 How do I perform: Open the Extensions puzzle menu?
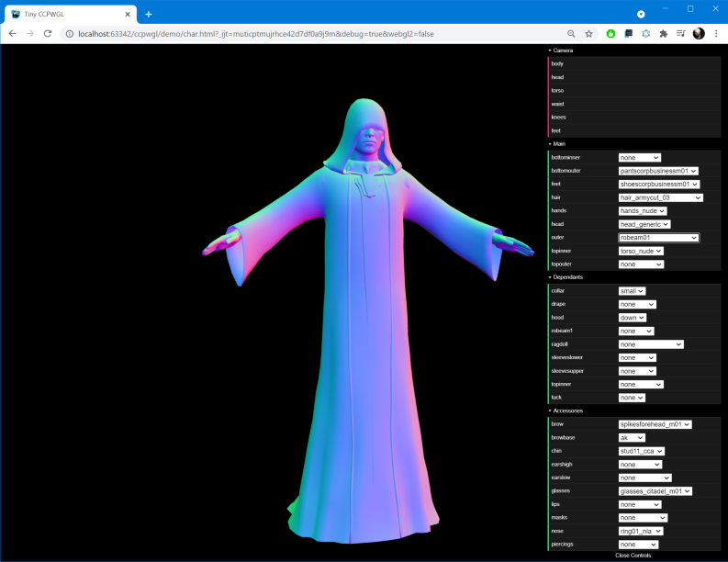pyautogui.click(x=664, y=33)
